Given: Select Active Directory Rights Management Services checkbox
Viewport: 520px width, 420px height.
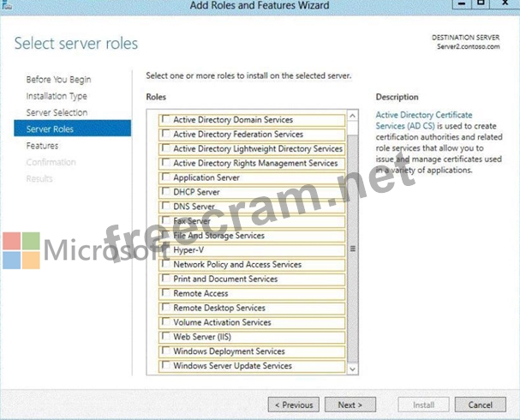Looking at the screenshot, I should 166,163.
